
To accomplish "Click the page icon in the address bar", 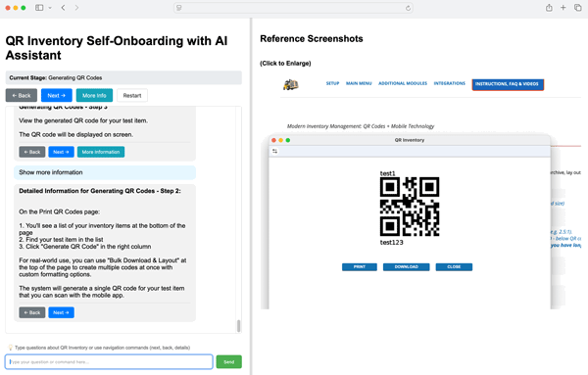I will (179, 8).
